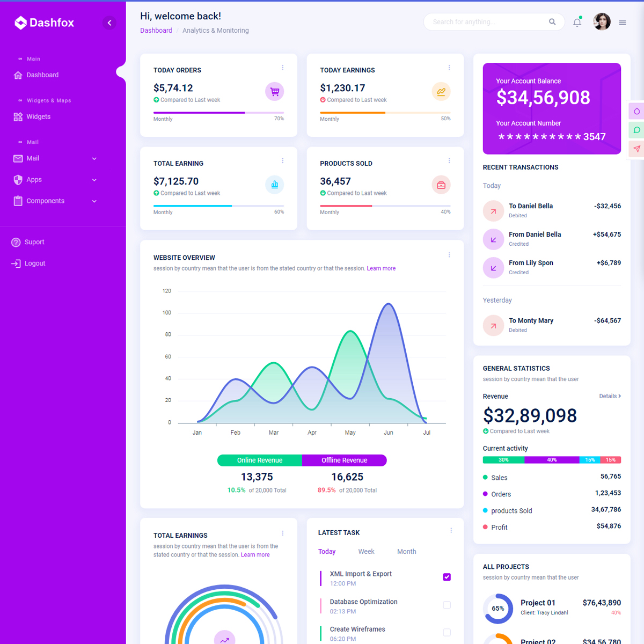The image size is (644, 644).
Task: Toggle Online Revenue chart series
Action: (260, 460)
